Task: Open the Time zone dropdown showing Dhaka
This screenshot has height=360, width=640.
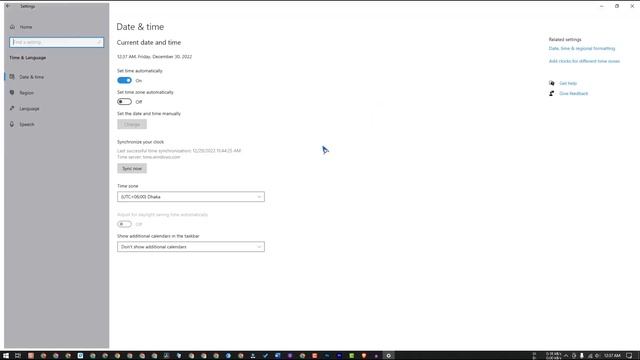Action: coord(191,197)
